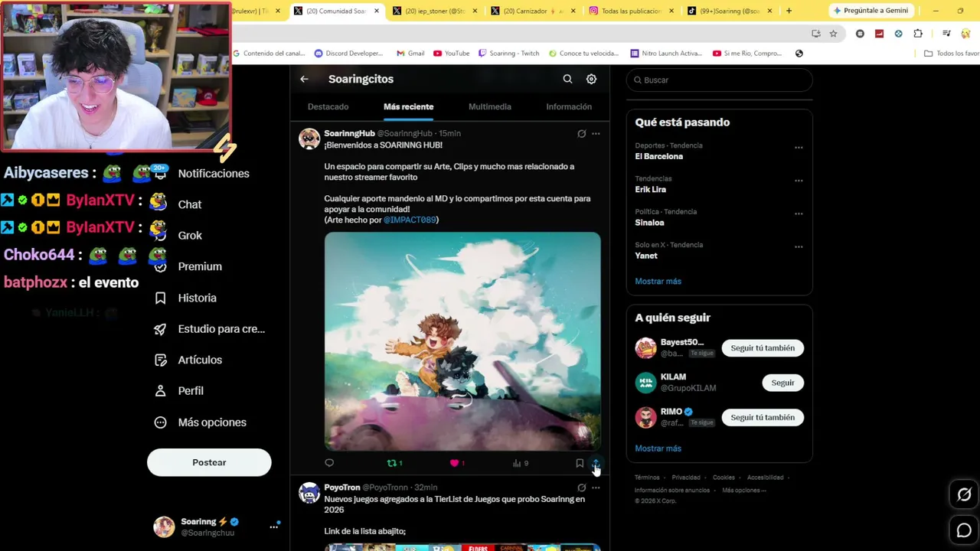
Task: Open the SoaringHub post artwork image
Action: pyautogui.click(x=462, y=341)
